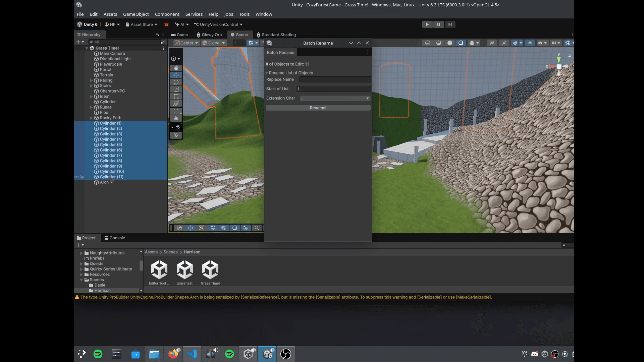644x362 pixels.
Task: Select the combined Transform tool
Action: click(x=176, y=103)
